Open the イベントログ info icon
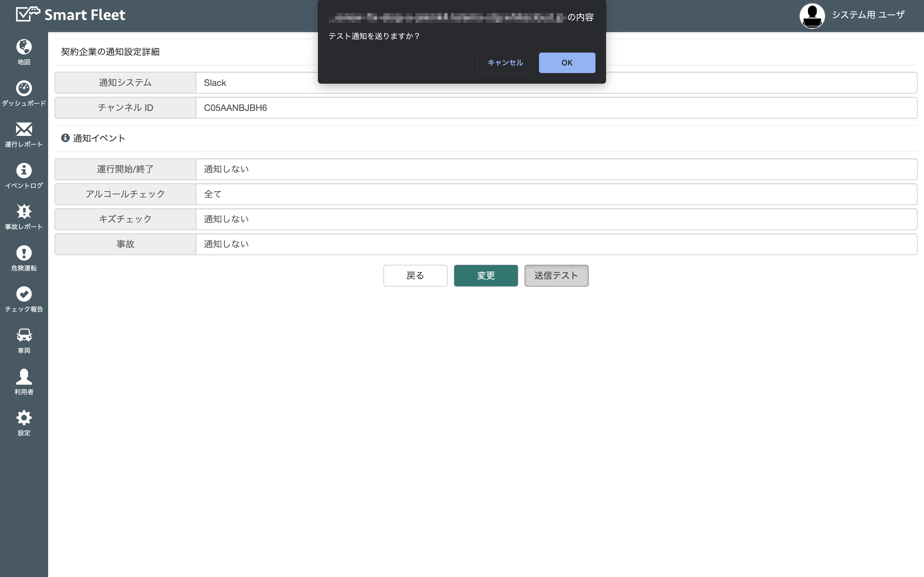Image resolution: width=924 pixels, height=577 pixels. [x=24, y=171]
